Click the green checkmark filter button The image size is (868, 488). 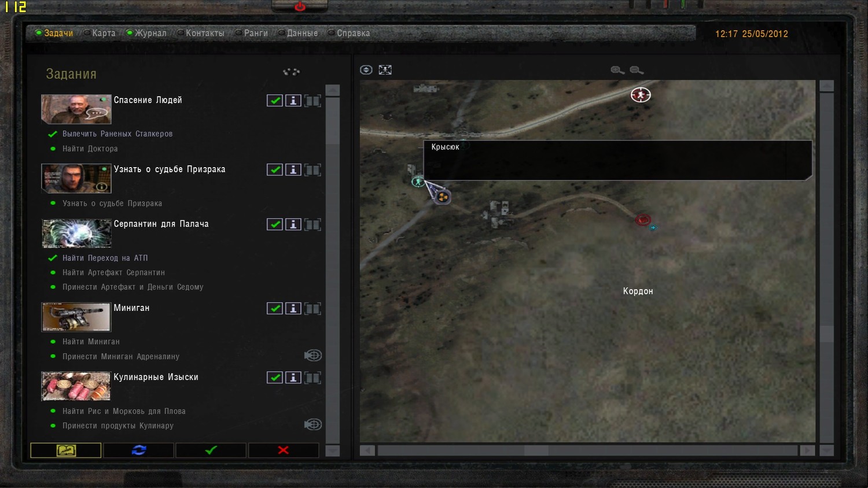click(211, 450)
